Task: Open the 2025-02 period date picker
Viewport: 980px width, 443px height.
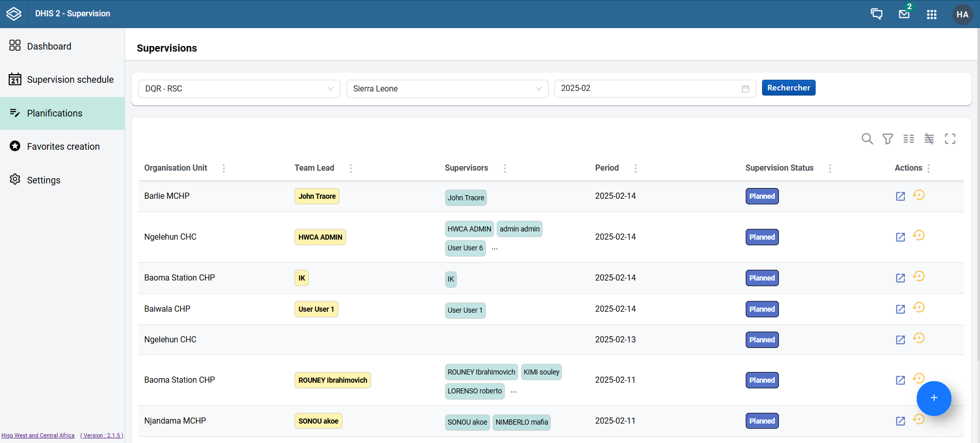Action: pos(655,88)
